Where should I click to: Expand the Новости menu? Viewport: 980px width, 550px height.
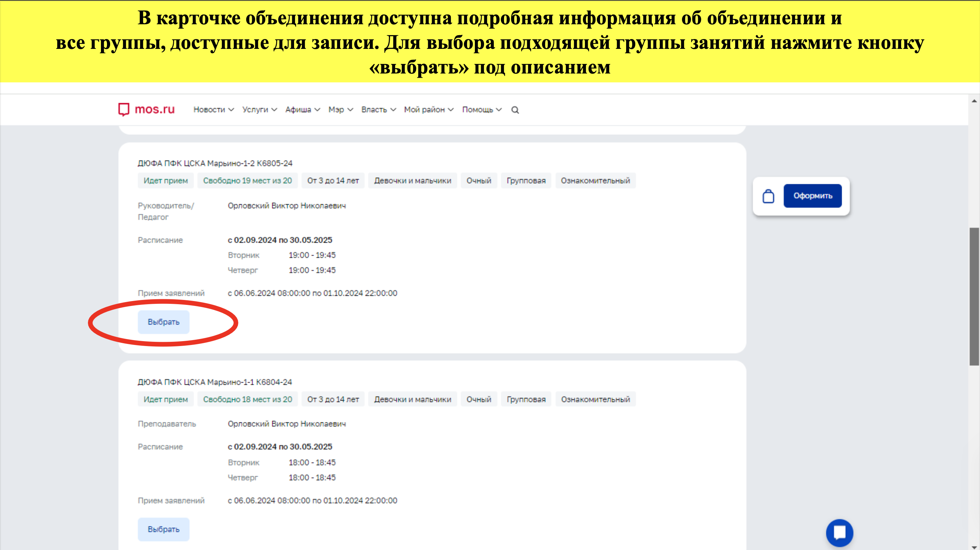coord(214,110)
